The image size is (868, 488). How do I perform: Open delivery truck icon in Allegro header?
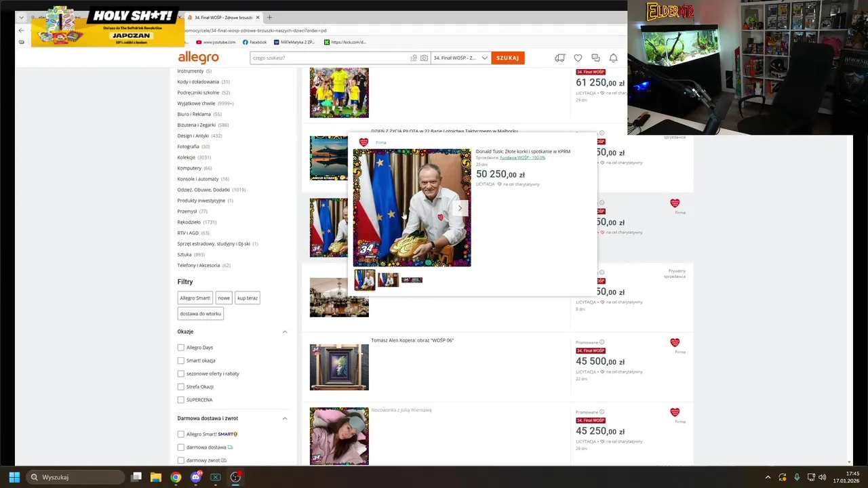click(559, 58)
